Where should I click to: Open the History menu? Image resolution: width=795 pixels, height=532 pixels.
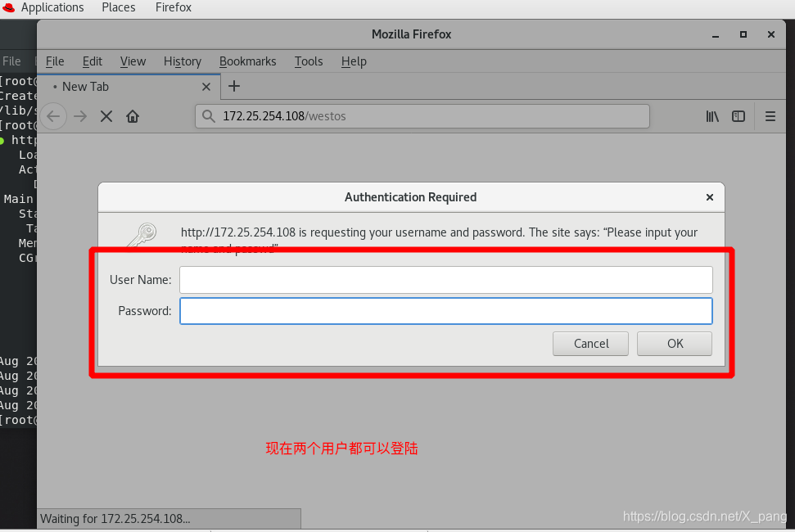183,61
